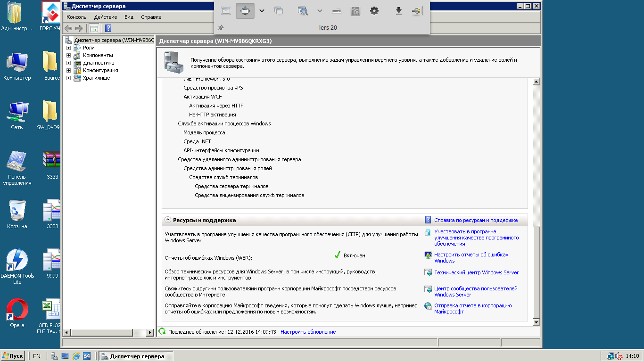Viewport: 644px width, 362px height.
Task: Select Хранилище in the console tree
Action: click(x=96, y=78)
